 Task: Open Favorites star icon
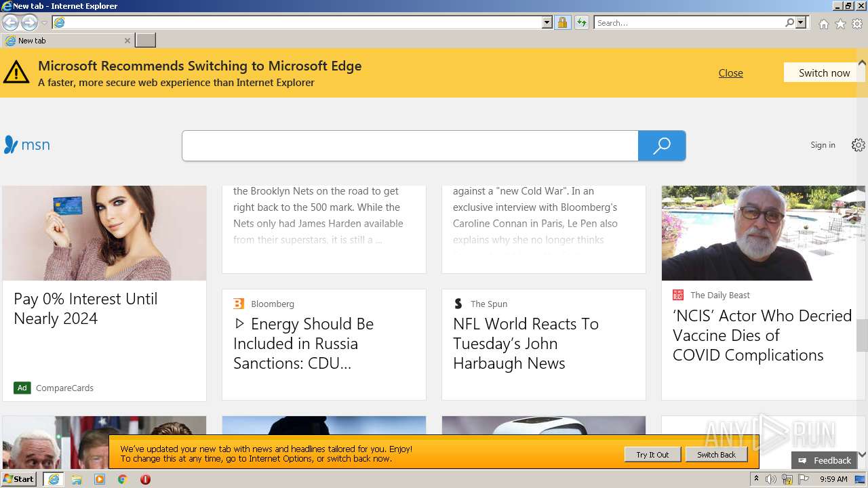(x=840, y=24)
